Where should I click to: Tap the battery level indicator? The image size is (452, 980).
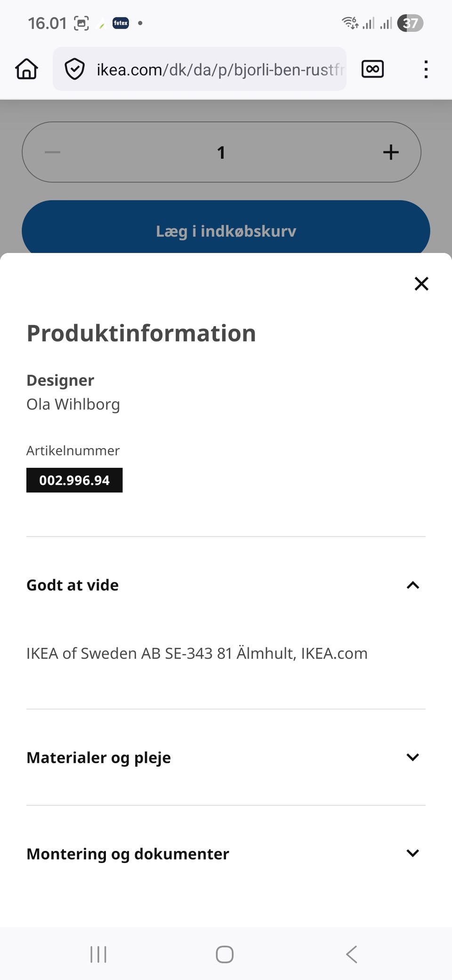(410, 23)
